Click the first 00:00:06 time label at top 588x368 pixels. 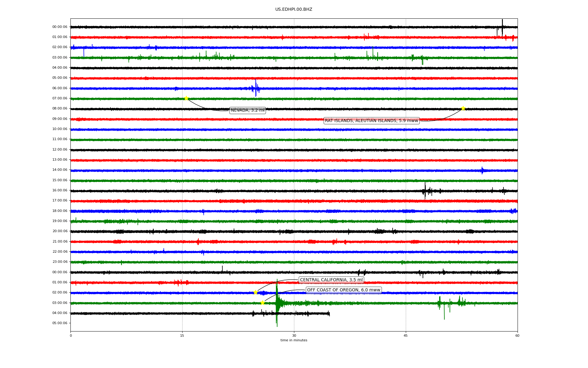point(60,27)
